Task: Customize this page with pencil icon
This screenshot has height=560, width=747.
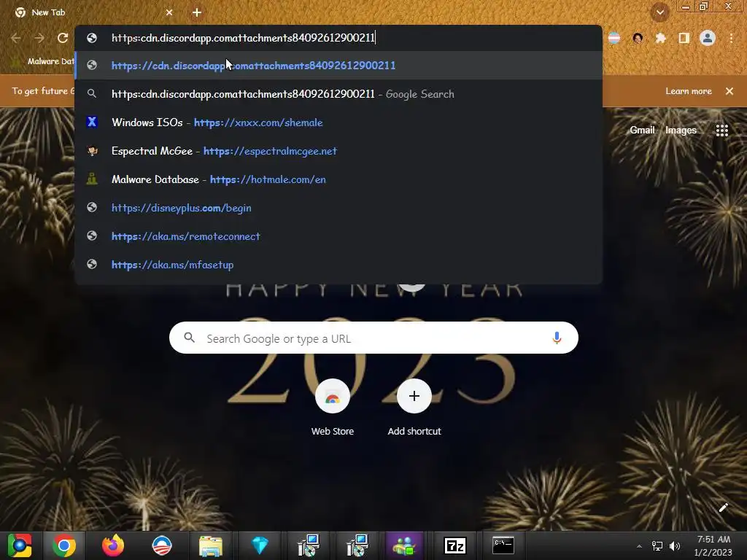Action: pos(723,507)
